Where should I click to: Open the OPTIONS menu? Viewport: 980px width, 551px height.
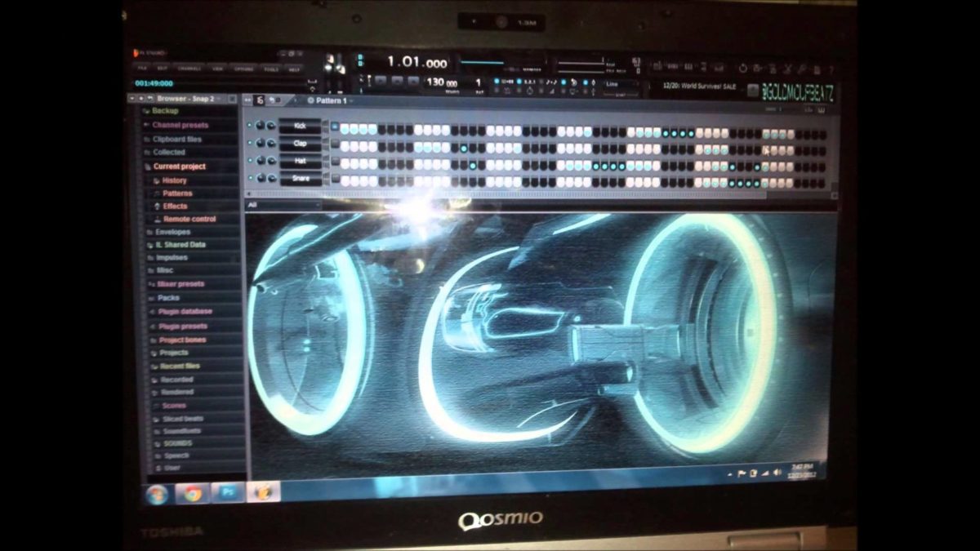[243, 69]
